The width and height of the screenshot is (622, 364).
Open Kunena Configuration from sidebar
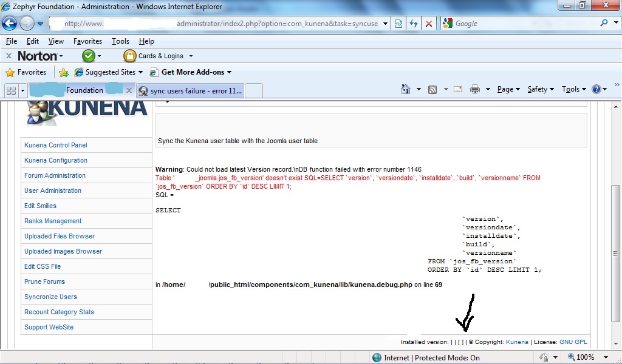click(x=56, y=160)
